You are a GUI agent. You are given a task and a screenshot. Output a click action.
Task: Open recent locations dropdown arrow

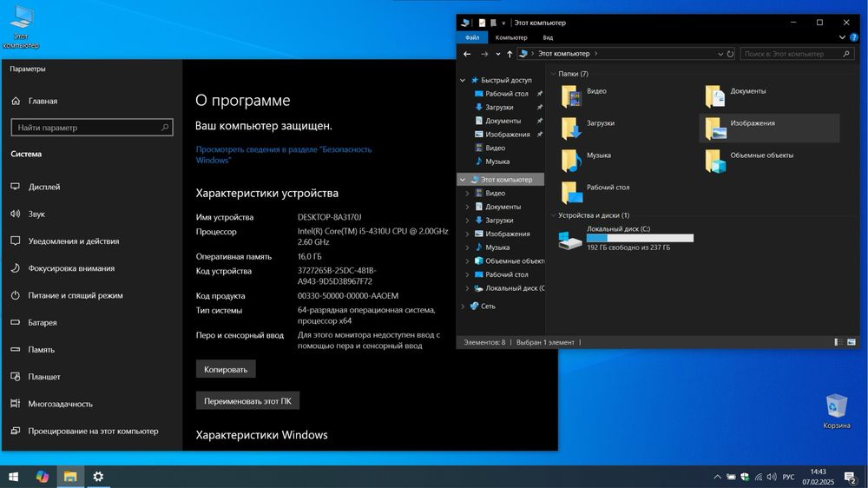point(497,54)
